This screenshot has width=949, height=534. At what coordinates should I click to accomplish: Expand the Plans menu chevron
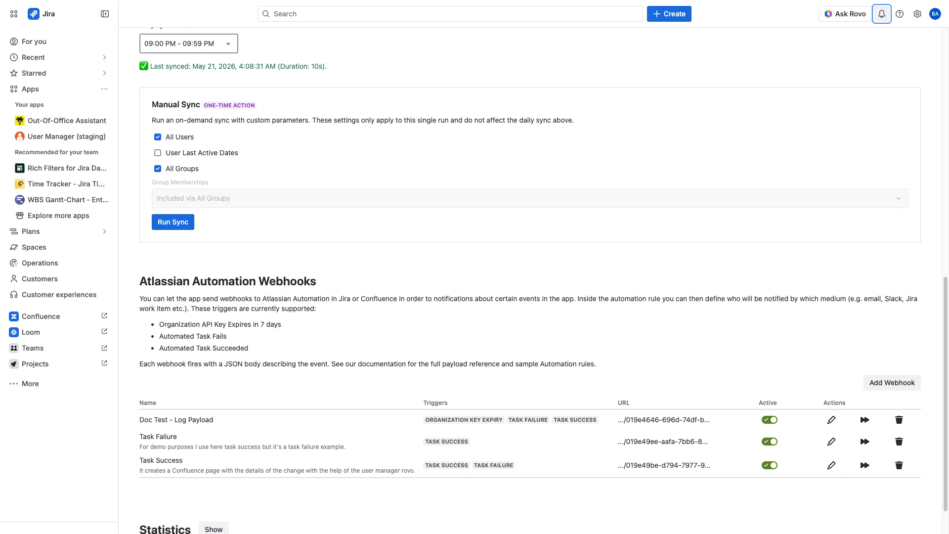coord(104,231)
